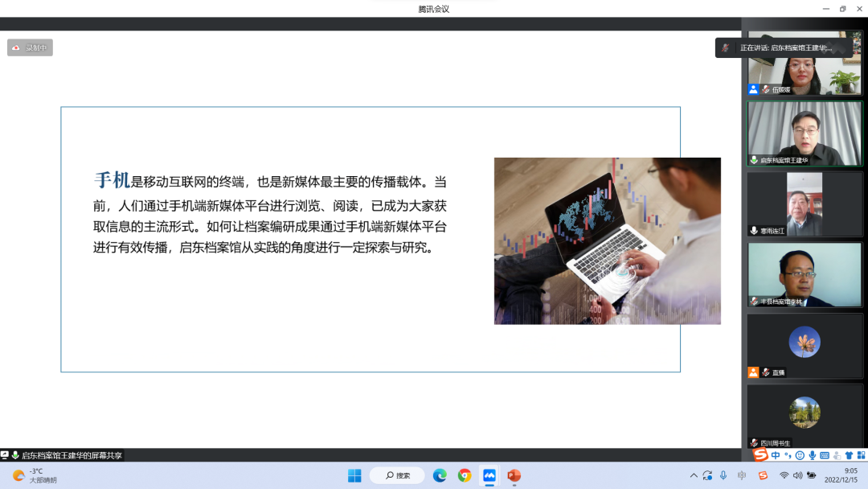
Task: Open Windows Start menu
Action: click(x=354, y=475)
